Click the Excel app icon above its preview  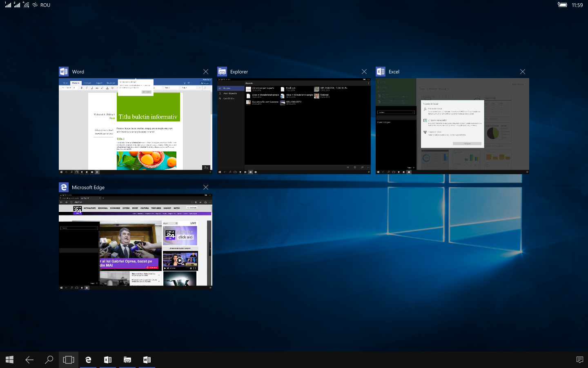point(381,72)
